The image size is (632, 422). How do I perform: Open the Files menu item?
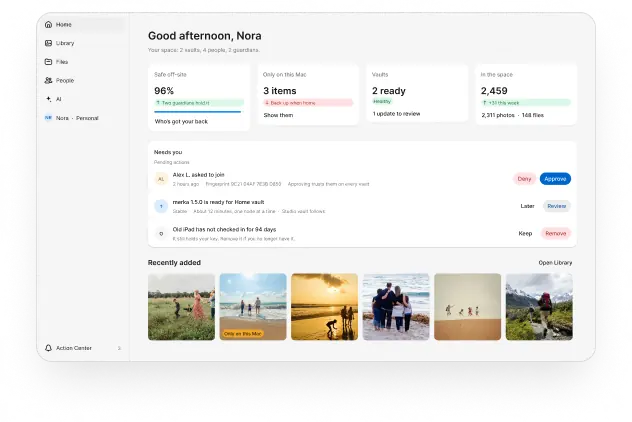83,62
